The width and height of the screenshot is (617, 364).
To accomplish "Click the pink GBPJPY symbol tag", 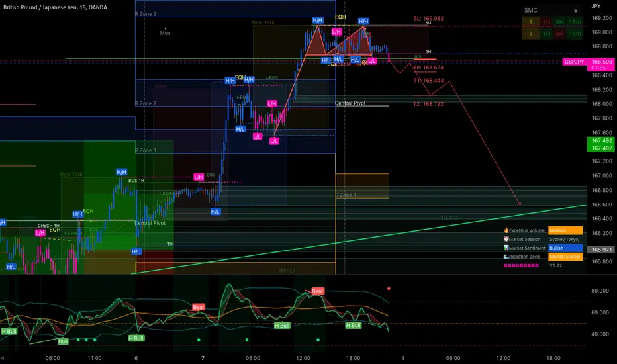I will coord(574,62).
